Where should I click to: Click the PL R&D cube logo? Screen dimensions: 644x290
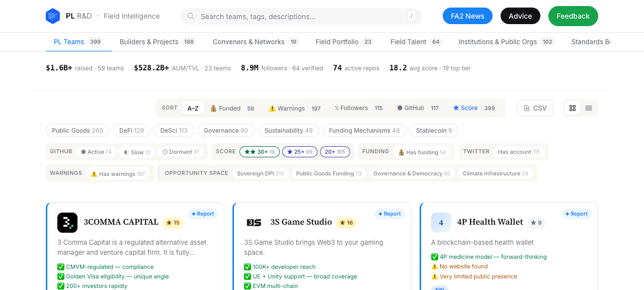tap(53, 16)
